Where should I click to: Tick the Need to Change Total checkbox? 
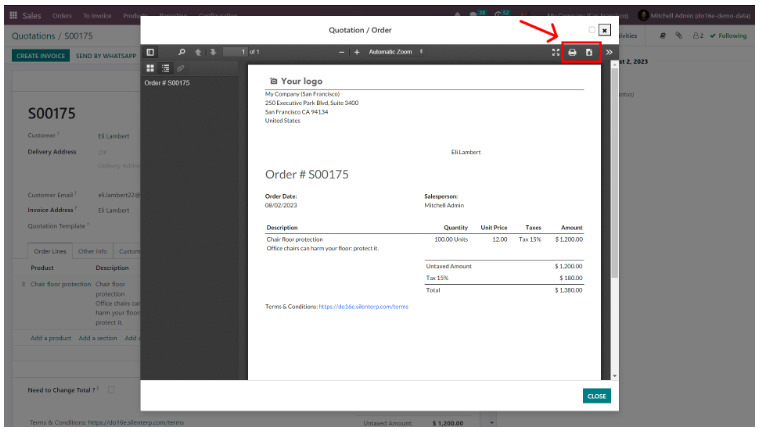point(111,390)
